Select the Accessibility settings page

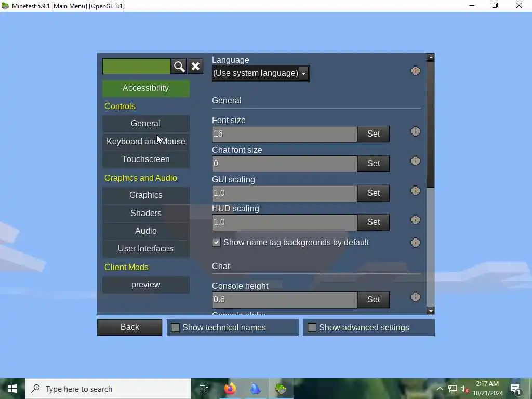click(146, 88)
